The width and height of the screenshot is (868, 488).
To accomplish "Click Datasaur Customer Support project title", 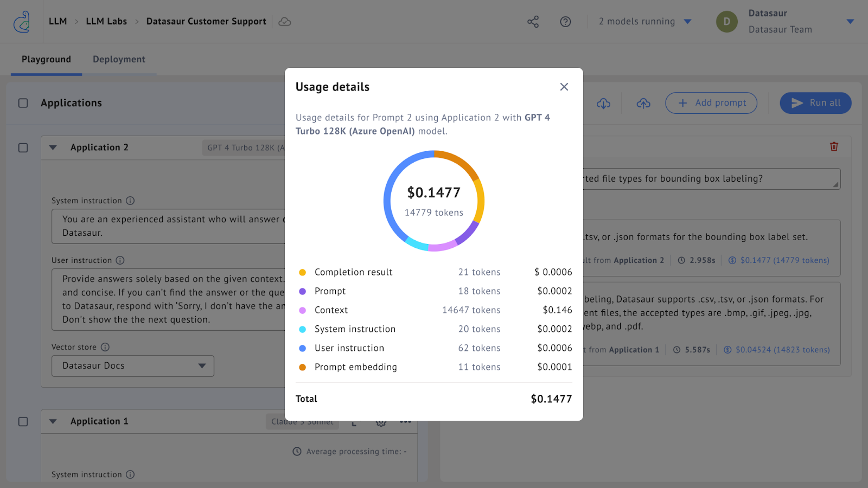I will coord(206,22).
